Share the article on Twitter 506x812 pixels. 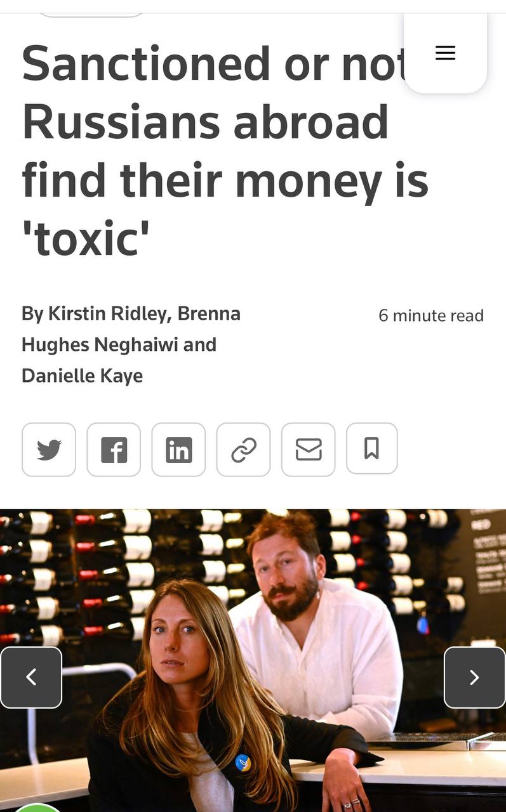coord(49,450)
